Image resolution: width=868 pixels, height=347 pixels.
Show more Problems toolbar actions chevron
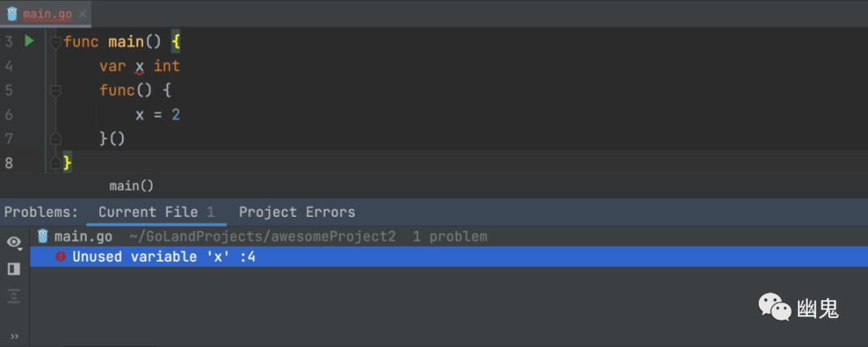coord(14,336)
